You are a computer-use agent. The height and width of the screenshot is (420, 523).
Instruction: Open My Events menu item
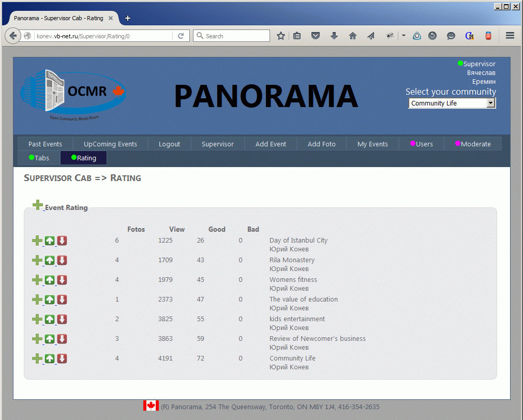tap(372, 144)
